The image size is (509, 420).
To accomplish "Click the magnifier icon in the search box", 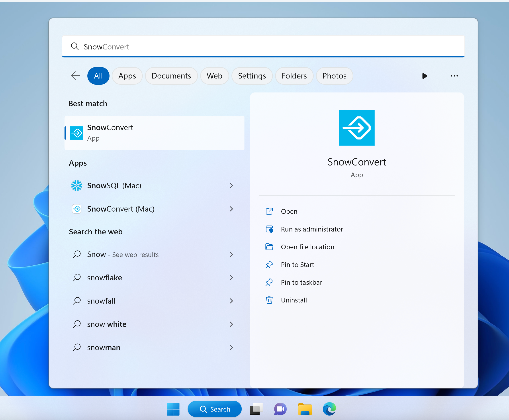I will [75, 46].
